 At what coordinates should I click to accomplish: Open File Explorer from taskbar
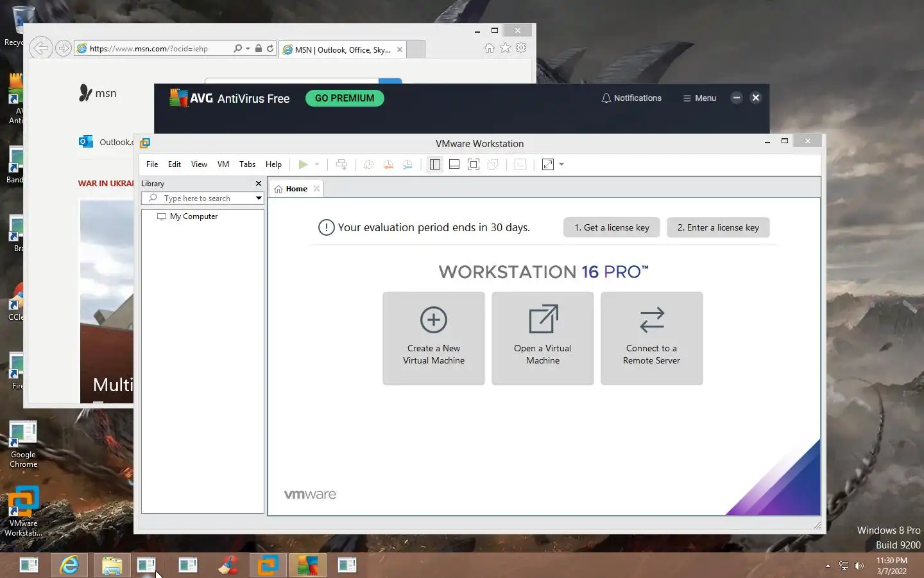112,565
